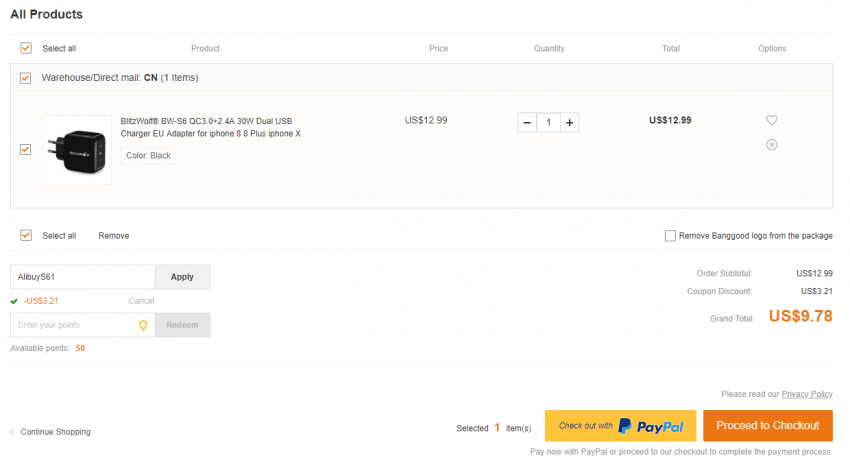Click Remove to delete selected items
Image resolution: width=850 pixels, height=469 pixels.
pyautogui.click(x=114, y=236)
